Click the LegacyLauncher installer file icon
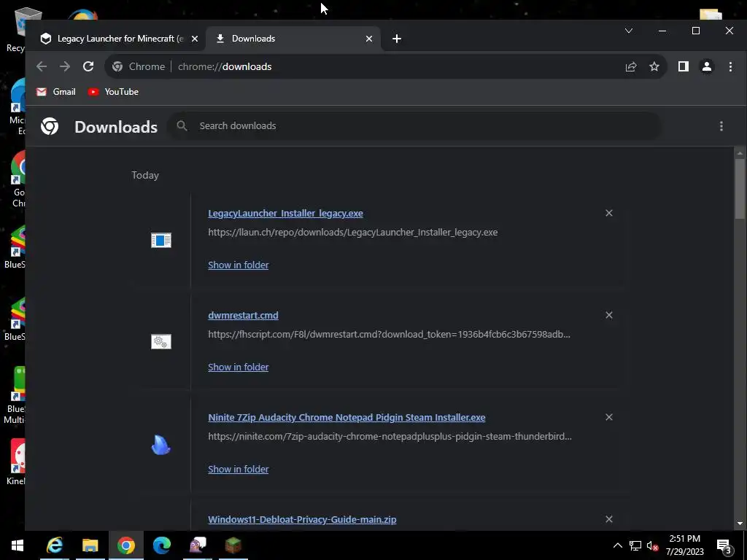This screenshot has height=560, width=747. pos(161,240)
